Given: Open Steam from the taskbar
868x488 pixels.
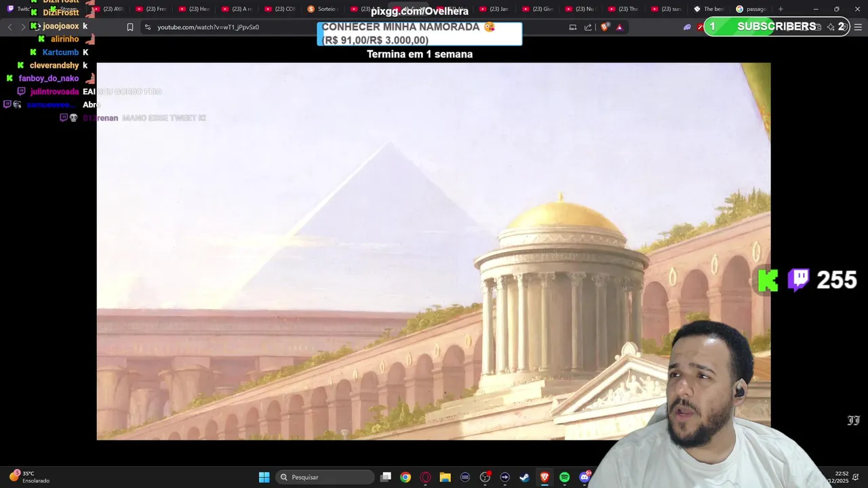Looking at the screenshot, I should pyautogui.click(x=524, y=477).
